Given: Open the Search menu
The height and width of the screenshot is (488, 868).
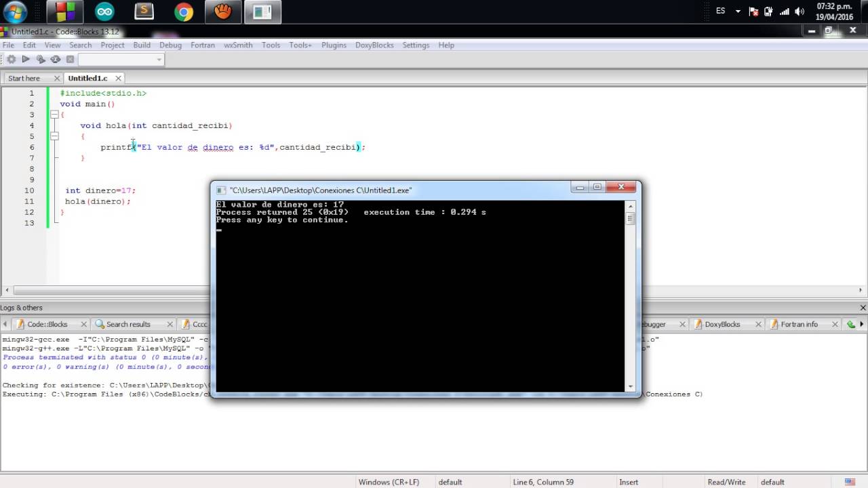Looking at the screenshot, I should (x=80, y=45).
